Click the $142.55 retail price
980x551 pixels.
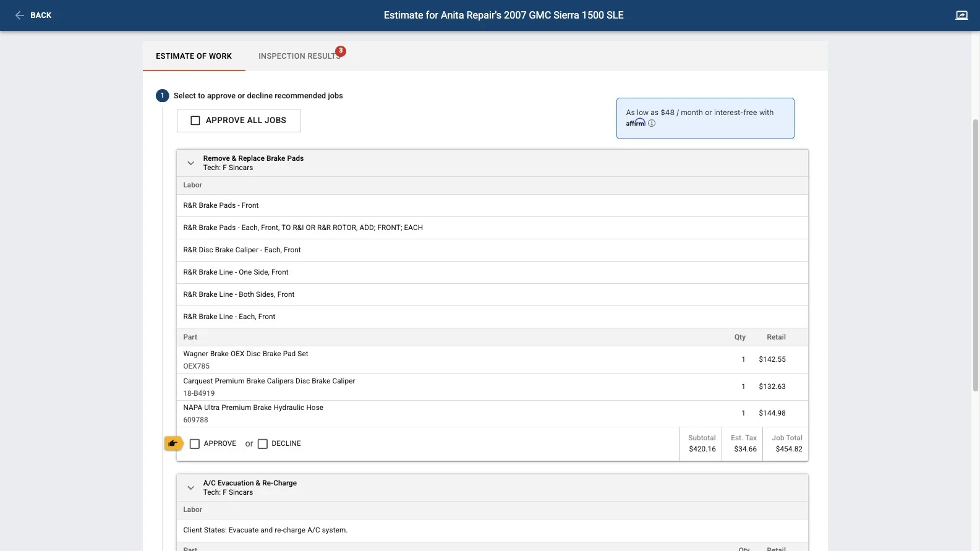tap(772, 359)
